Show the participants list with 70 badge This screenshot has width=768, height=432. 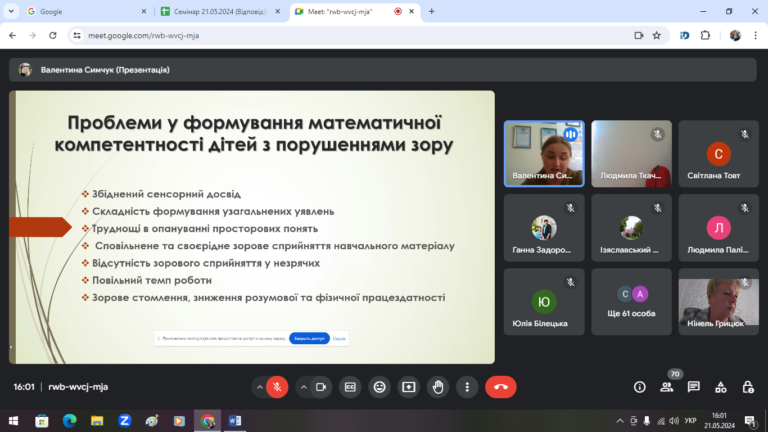pos(667,387)
